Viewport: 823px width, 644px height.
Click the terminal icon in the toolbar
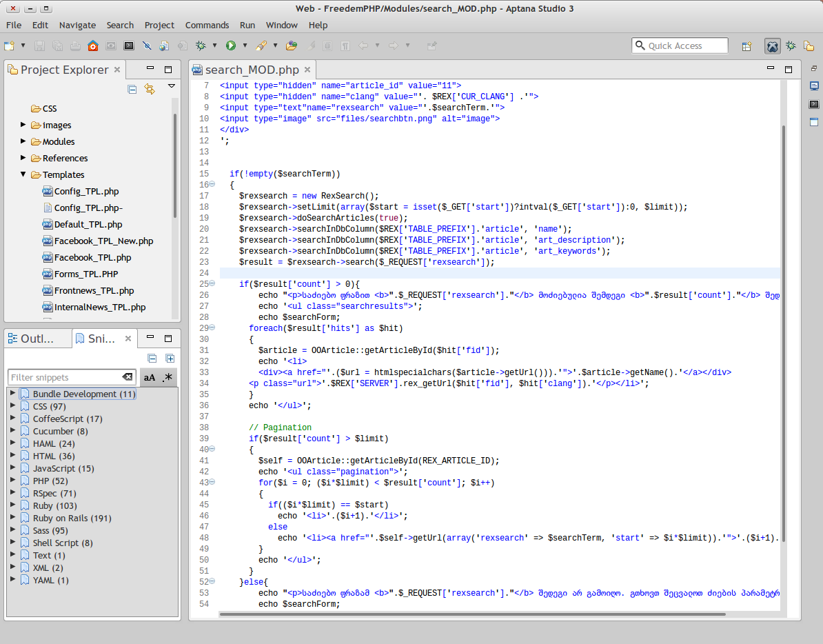tap(128, 46)
